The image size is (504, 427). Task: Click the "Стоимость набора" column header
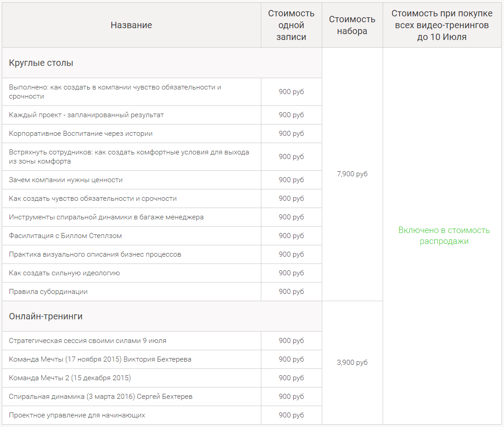click(352, 25)
